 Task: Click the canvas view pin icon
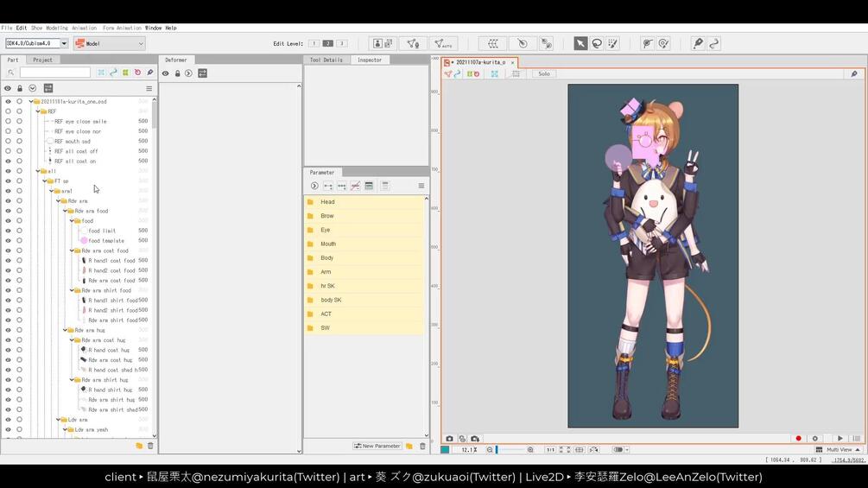pyautogui.click(x=854, y=73)
